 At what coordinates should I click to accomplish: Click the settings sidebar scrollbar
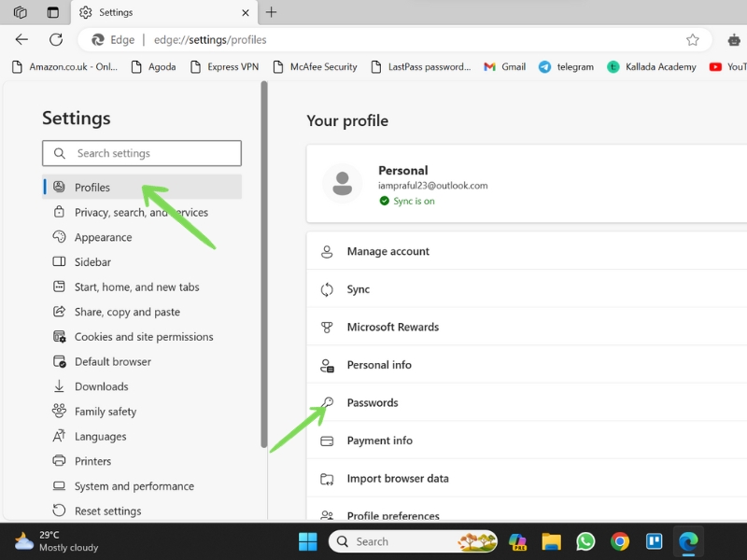(x=264, y=264)
